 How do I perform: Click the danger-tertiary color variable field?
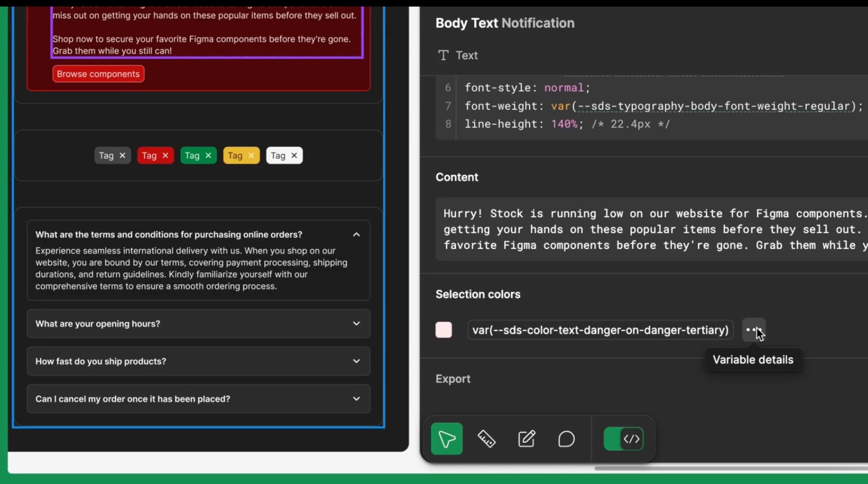(x=600, y=330)
